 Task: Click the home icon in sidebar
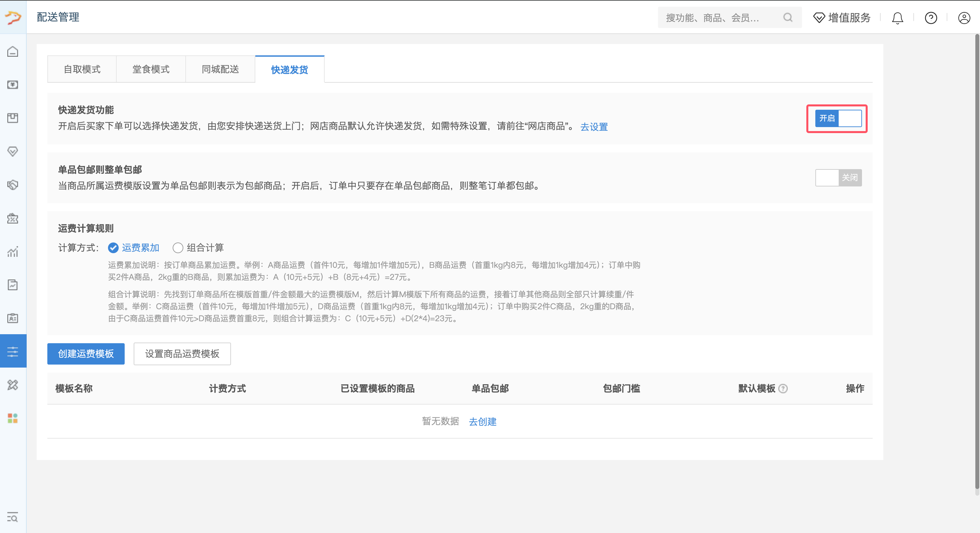pyautogui.click(x=13, y=51)
